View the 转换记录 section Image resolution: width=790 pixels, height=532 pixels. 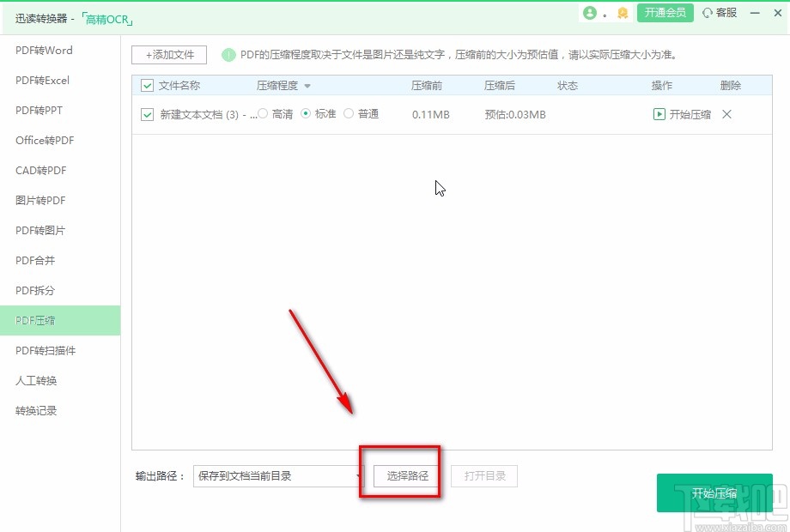click(35, 410)
